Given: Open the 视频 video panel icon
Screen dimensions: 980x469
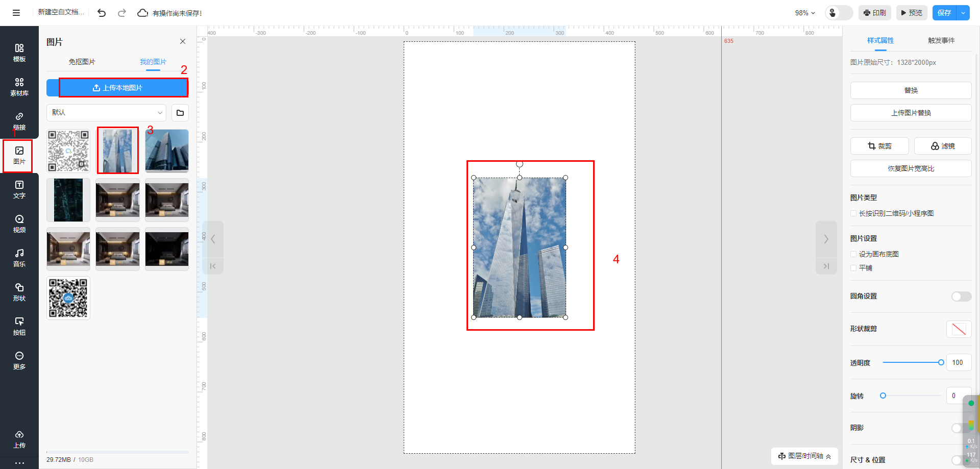Looking at the screenshot, I should (19, 224).
